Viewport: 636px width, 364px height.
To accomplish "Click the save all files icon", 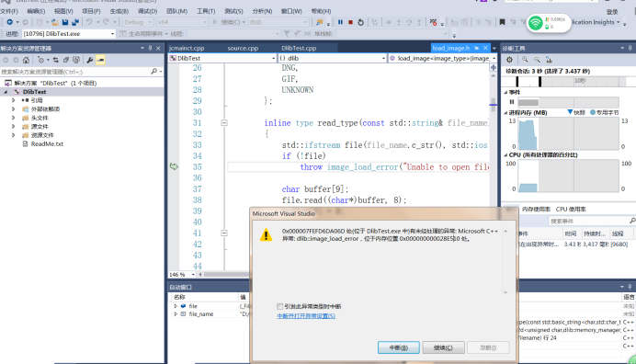I will (75, 22).
